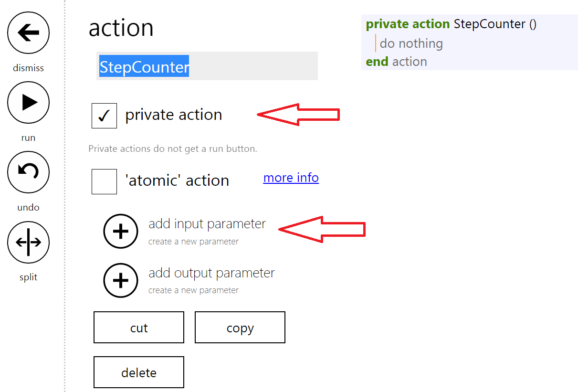Click the cut button

pyautogui.click(x=139, y=328)
